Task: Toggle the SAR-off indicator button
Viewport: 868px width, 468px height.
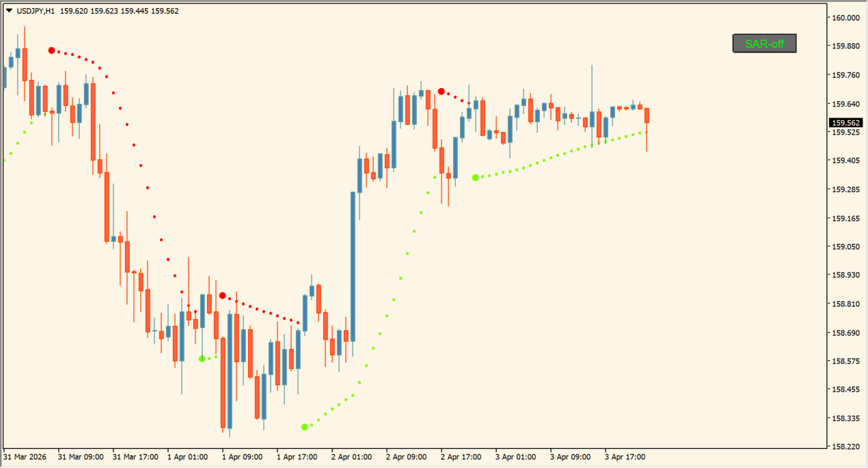Action: click(x=763, y=43)
